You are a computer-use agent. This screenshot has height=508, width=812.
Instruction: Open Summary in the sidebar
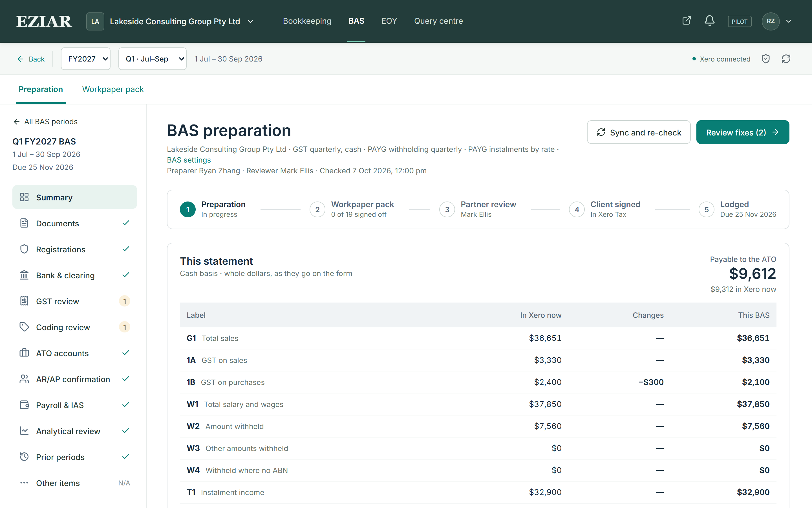pyautogui.click(x=74, y=197)
